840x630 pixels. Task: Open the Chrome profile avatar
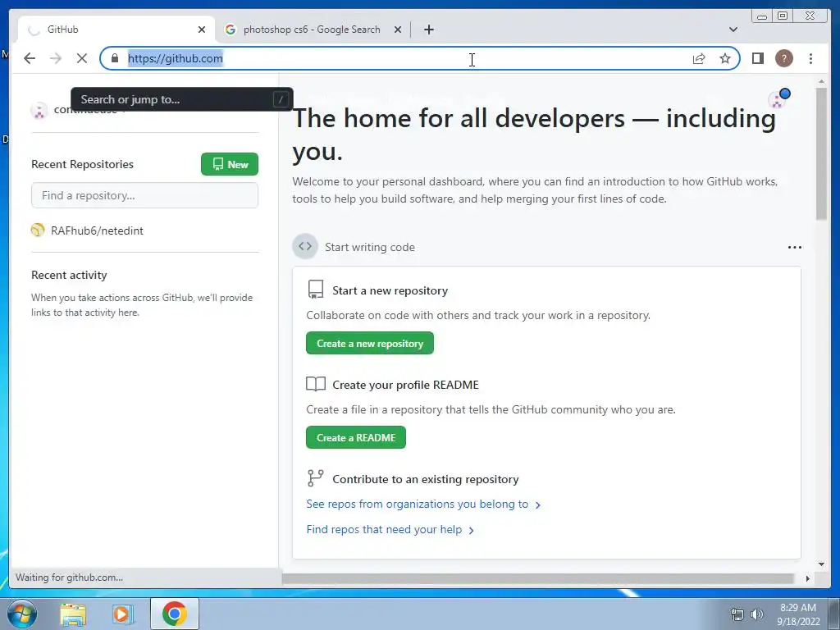tap(783, 58)
